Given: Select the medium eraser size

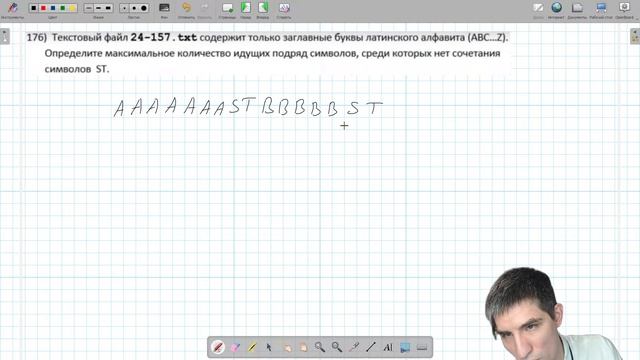Looking at the screenshot, I should click(134, 8).
